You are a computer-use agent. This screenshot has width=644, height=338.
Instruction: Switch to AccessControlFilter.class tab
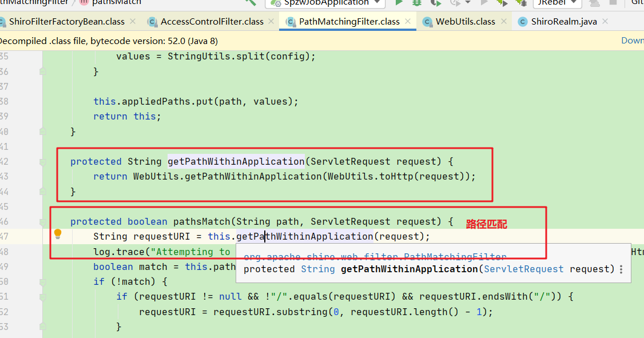click(212, 22)
